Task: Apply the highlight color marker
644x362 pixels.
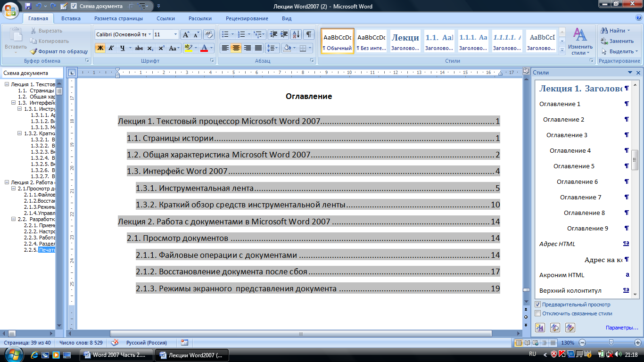Action: [x=188, y=48]
